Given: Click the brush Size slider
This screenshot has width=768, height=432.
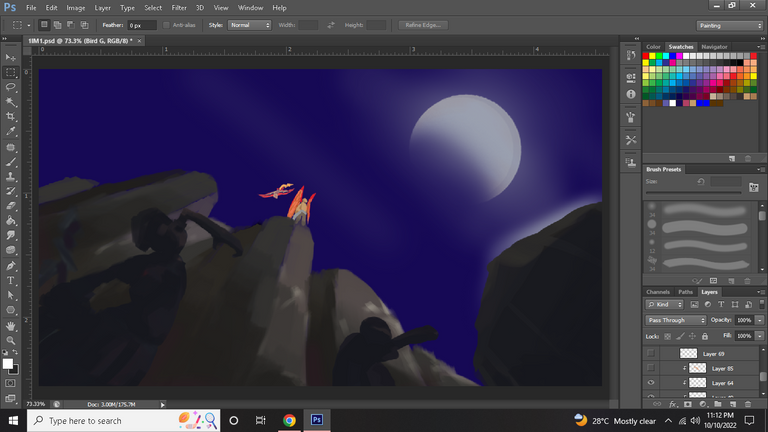Looking at the screenshot, I should tap(693, 192).
